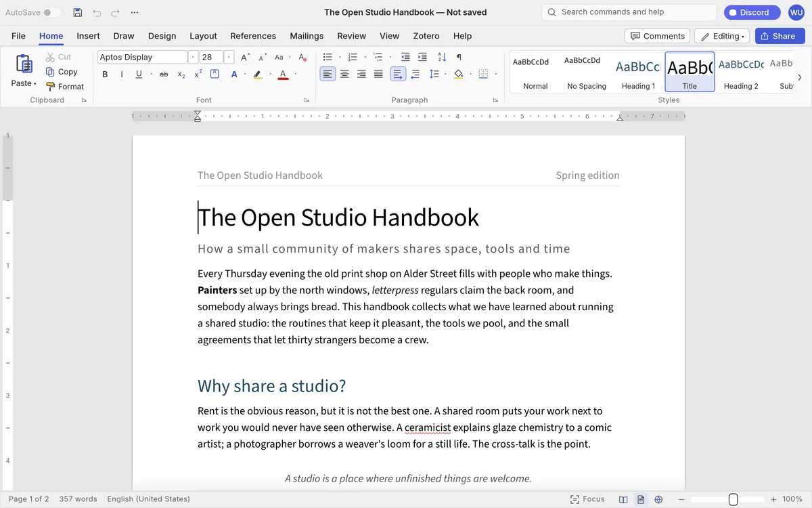The height and width of the screenshot is (508, 812).
Task: Apply subscript formatting
Action: click(181, 75)
